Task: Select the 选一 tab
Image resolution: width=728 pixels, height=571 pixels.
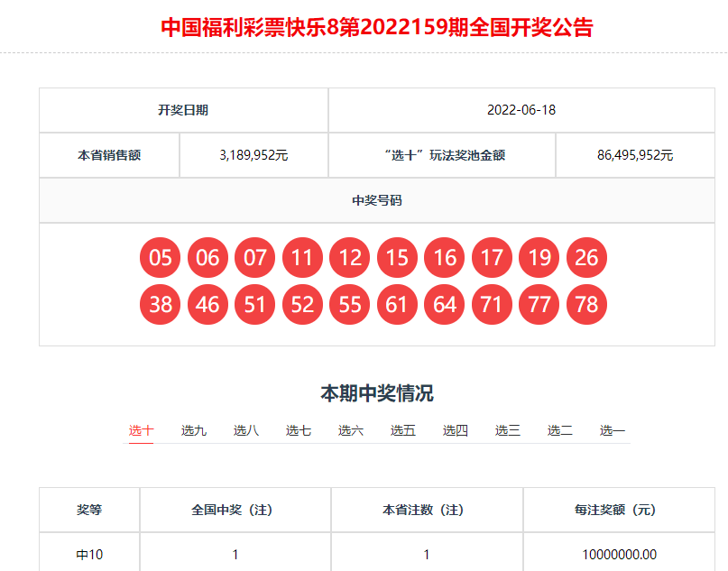Action: click(x=613, y=430)
